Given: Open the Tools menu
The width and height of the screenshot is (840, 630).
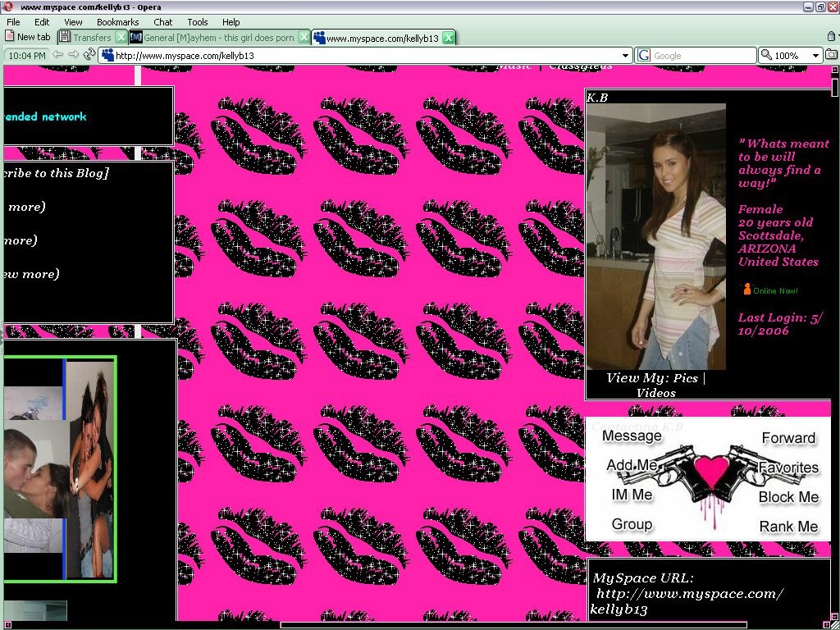Looking at the screenshot, I should tap(197, 22).
